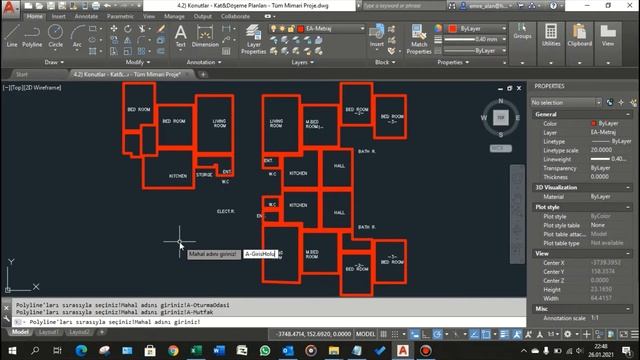This screenshot has height=360, width=640.
Task: Expand the Draw panel
Action: (54, 62)
